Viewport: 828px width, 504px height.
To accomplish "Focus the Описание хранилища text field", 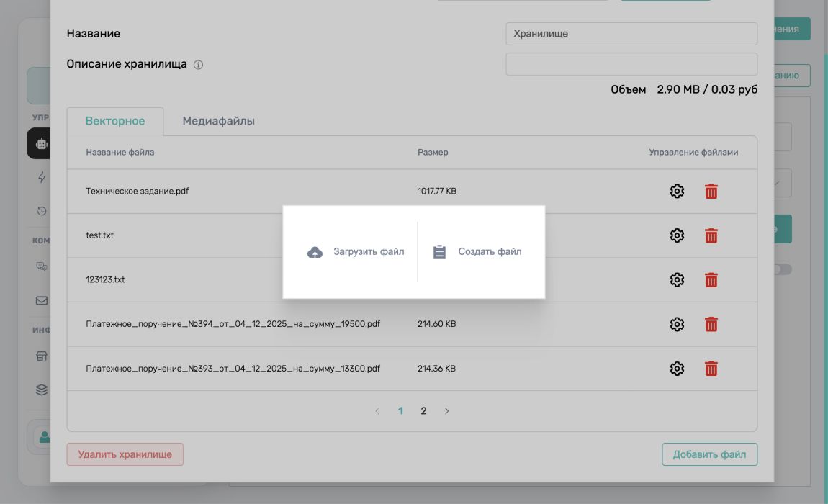I will 631,64.
